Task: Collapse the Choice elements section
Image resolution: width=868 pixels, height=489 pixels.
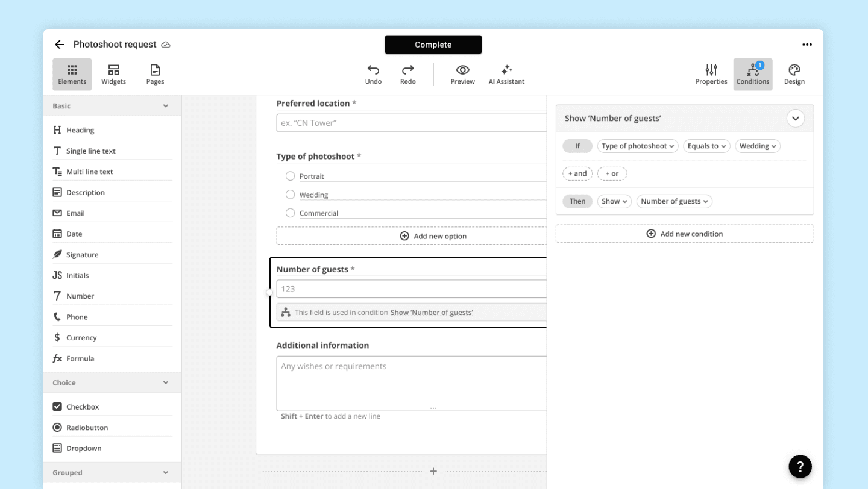Action: coord(166,383)
